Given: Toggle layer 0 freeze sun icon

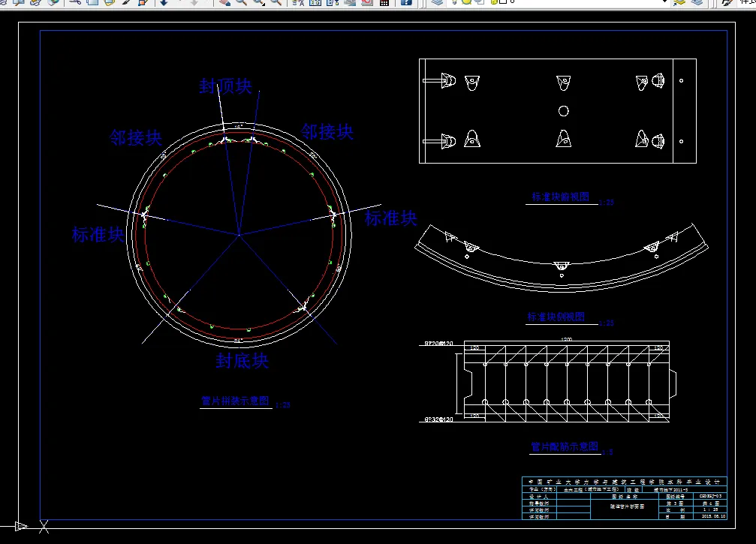Looking at the screenshot, I should pyautogui.click(x=466, y=2).
